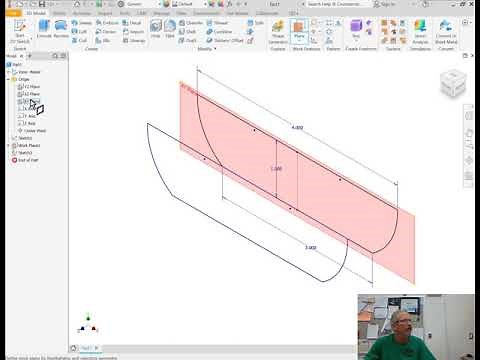
Task: Go Home from the quick access toolbar
Action: pos(77,4)
